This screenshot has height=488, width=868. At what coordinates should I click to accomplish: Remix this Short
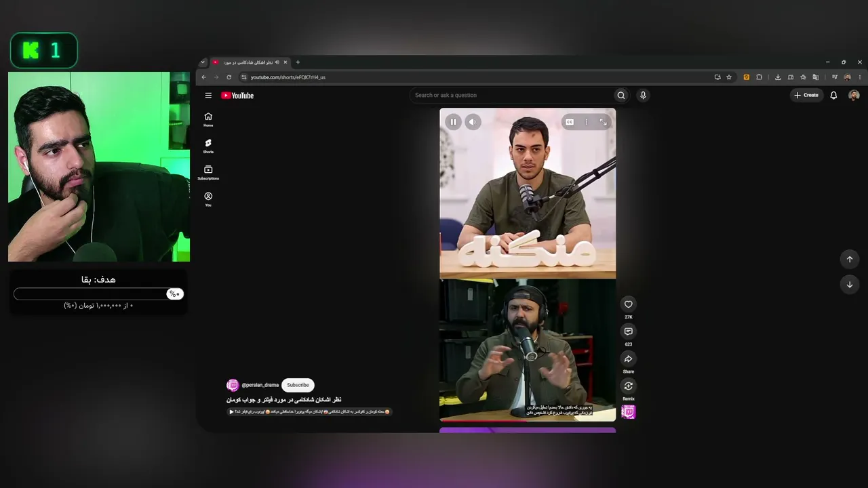tap(629, 386)
